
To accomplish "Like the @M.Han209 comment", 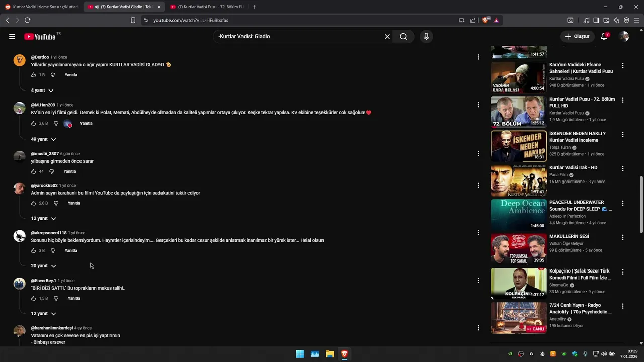I will [34, 123].
